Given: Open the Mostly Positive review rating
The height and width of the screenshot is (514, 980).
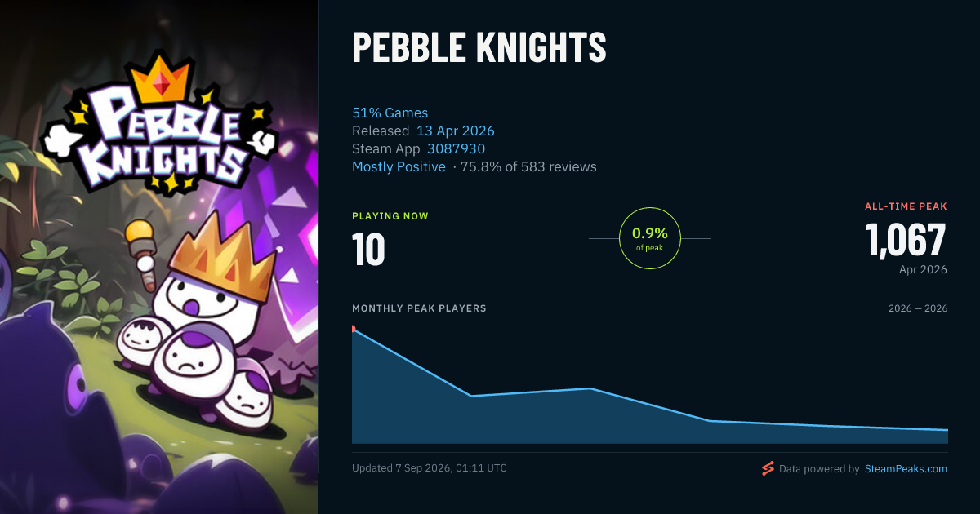Looking at the screenshot, I should coord(399,166).
